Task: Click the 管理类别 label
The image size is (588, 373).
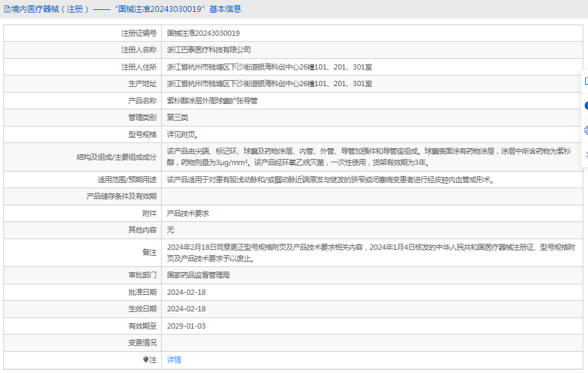Action: (143, 117)
